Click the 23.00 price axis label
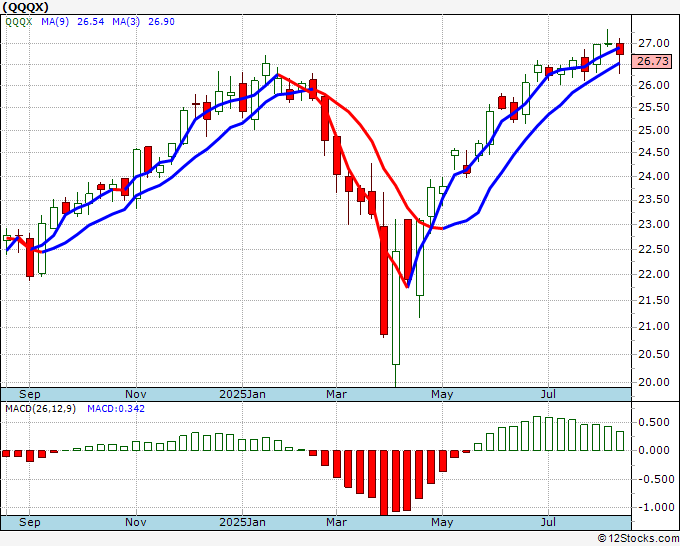The image size is (680, 546). [654, 225]
